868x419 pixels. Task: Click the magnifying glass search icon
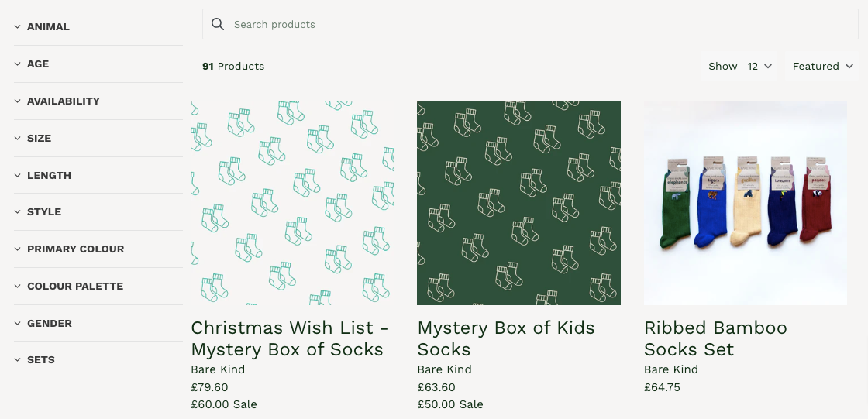(x=218, y=24)
